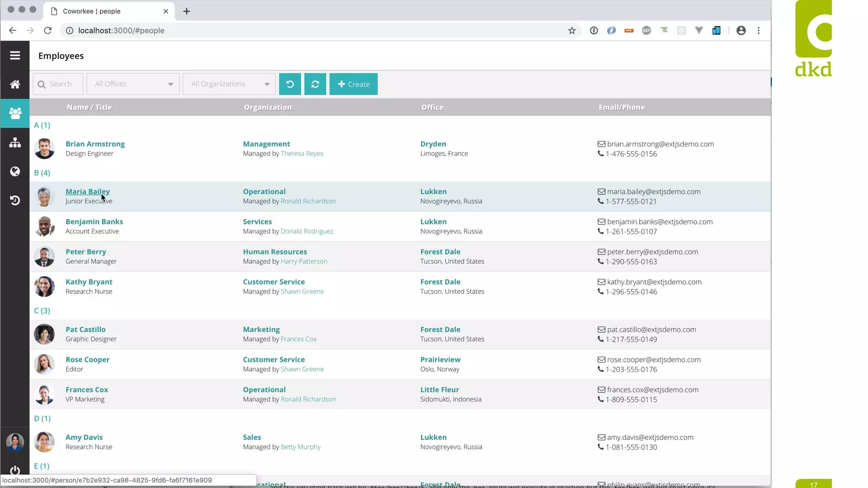This screenshot has width=868, height=488.
Task: Open the organization chart sidebar icon
Action: tap(15, 142)
